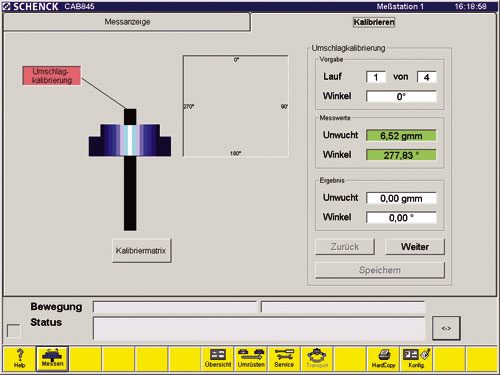Click the Speichern button
This screenshot has height=375, width=500.
pos(380,270)
